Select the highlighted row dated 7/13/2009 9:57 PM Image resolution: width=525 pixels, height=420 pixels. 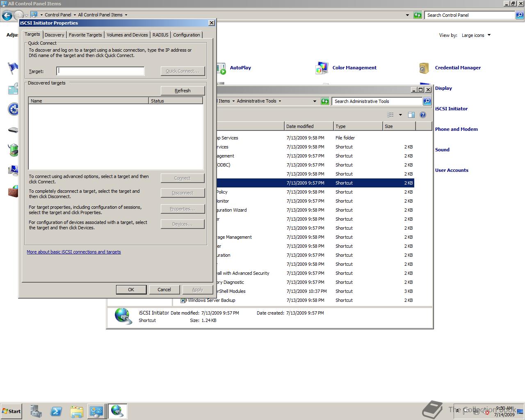[315, 183]
